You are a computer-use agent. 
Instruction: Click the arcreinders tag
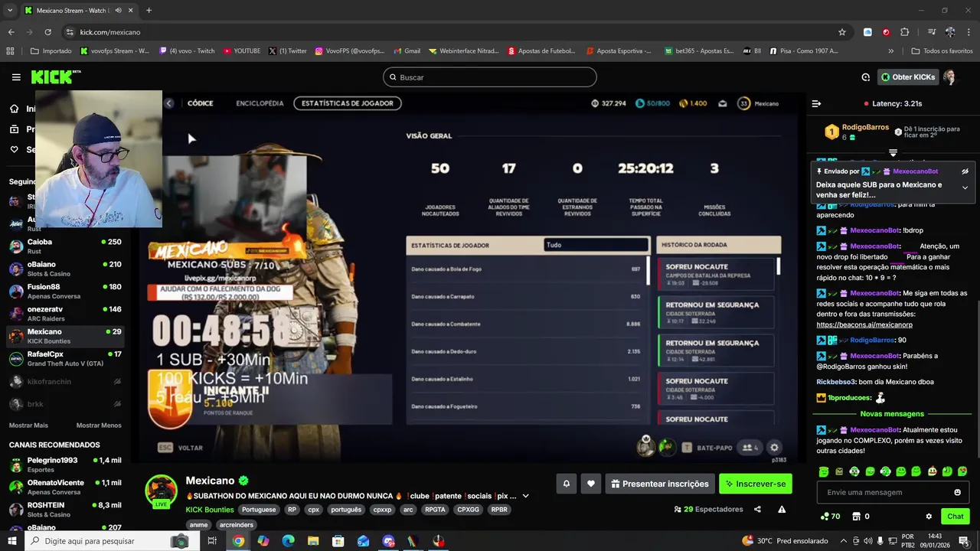tap(237, 525)
